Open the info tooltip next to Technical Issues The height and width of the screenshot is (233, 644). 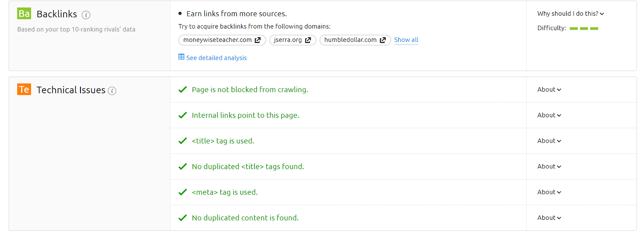click(x=112, y=90)
